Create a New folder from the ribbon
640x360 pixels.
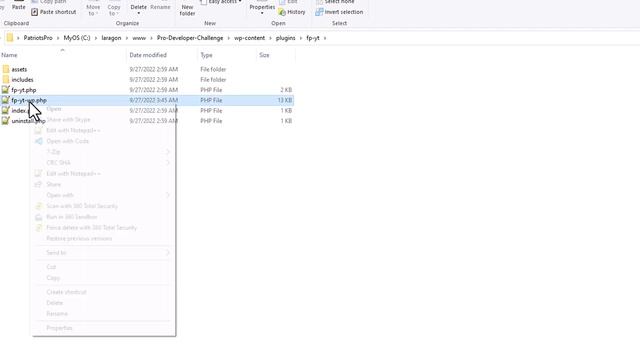tap(187, 9)
